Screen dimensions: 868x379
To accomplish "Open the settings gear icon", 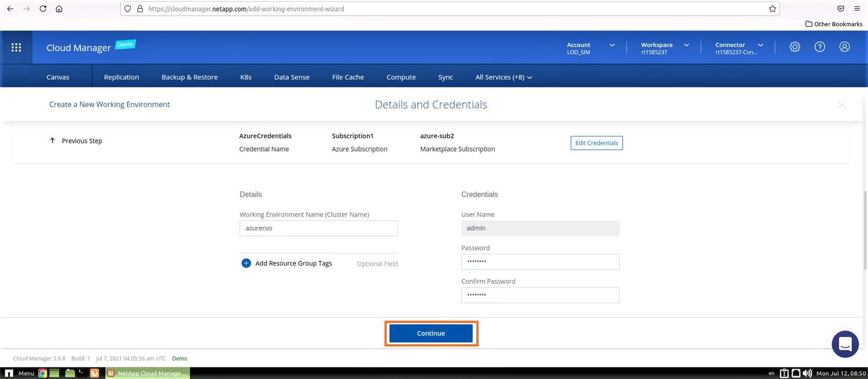I will tap(795, 47).
